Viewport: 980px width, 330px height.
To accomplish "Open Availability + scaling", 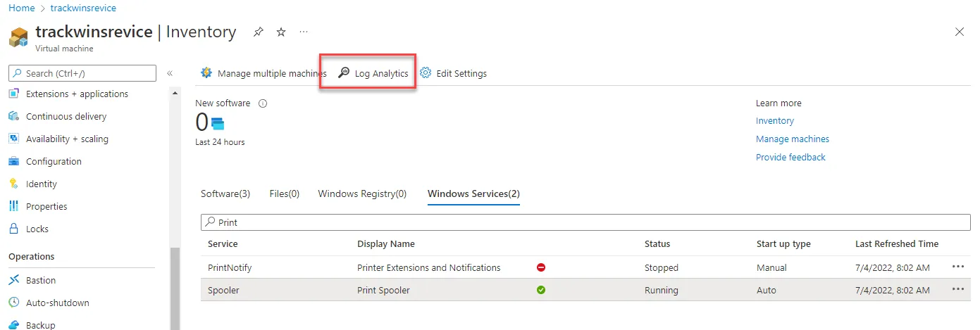I will 67,139.
